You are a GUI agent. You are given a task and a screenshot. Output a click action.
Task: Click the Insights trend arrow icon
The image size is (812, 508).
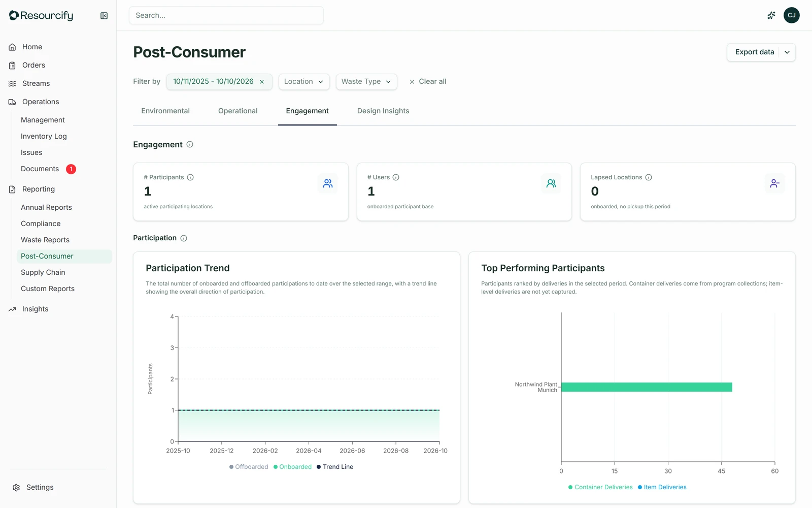click(12, 309)
